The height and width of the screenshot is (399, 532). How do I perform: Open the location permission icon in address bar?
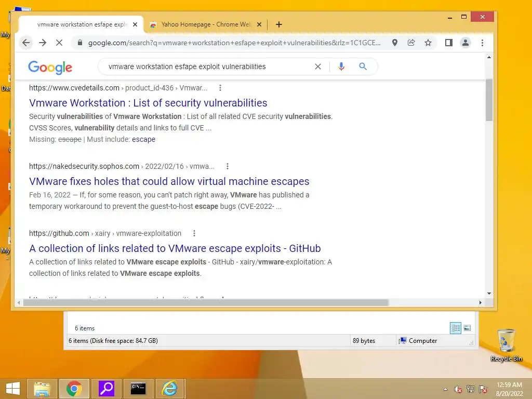(x=395, y=43)
